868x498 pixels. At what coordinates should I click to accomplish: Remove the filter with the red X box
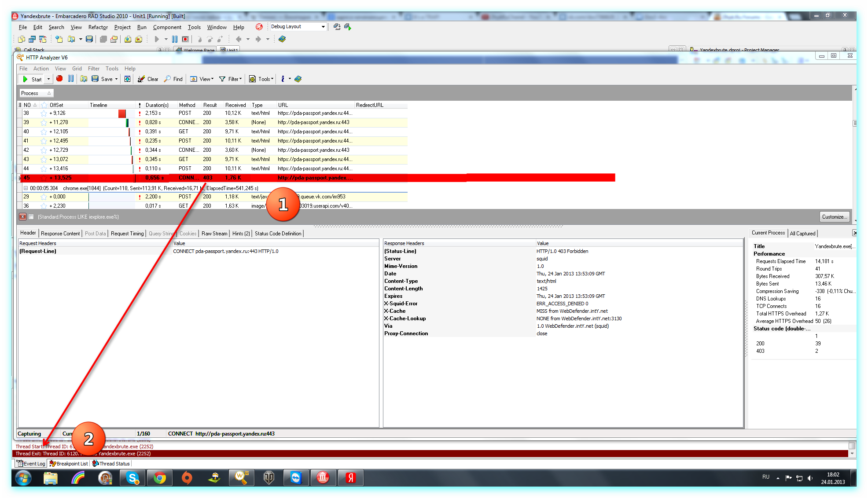[22, 217]
